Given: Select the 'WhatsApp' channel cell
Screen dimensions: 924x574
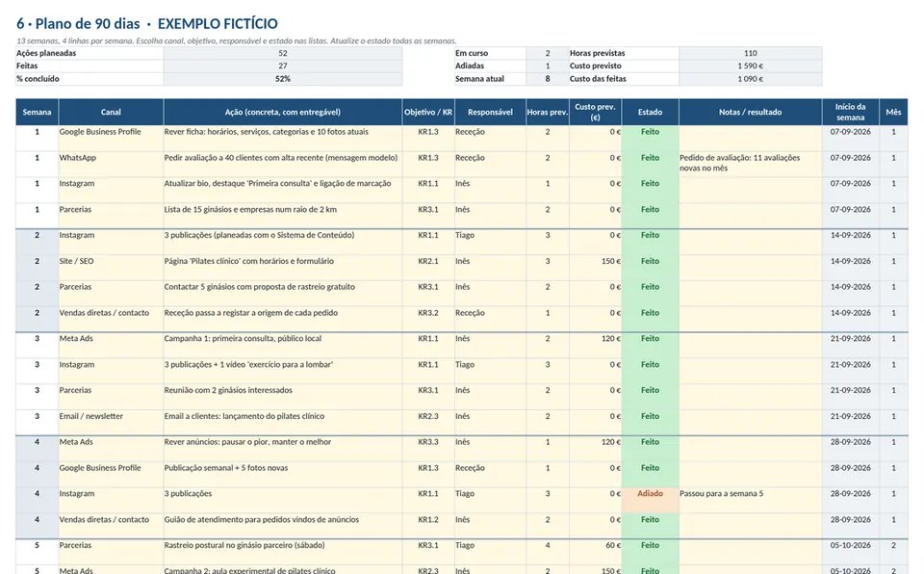Looking at the screenshot, I should pos(111,164).
